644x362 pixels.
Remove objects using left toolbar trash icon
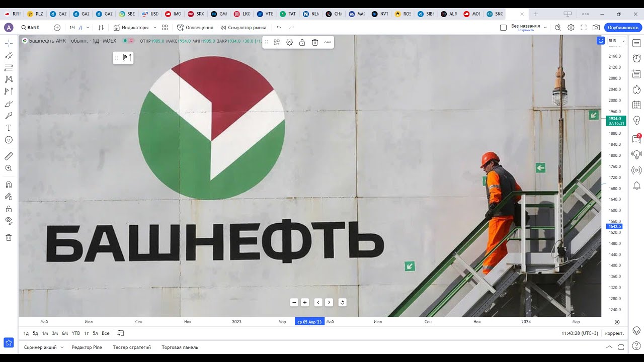9,237
